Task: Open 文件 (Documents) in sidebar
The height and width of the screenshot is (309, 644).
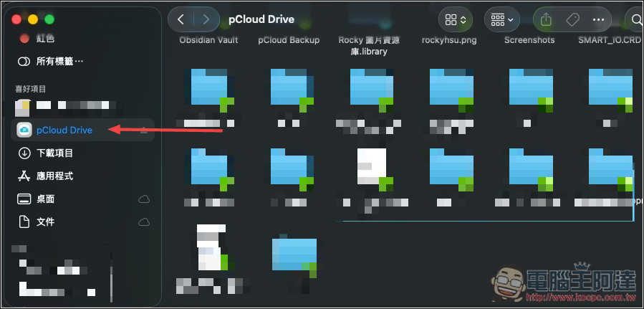Action: pyautogui.click(x=45, y=222)
